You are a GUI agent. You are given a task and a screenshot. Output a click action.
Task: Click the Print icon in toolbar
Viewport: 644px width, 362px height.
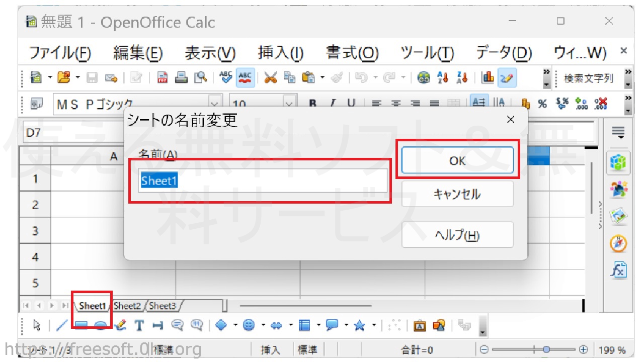pyautogui.click(x=181, y=78)
